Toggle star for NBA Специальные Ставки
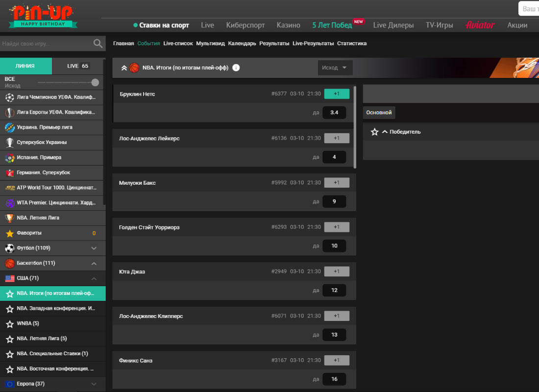Viewport: 539px width, 392px height. point(9,354)
